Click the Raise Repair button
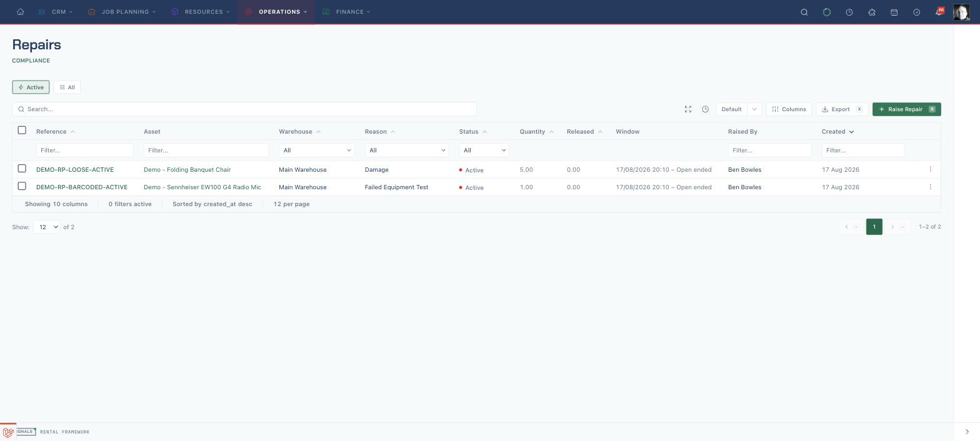Image resolution: width=980 pixels, height=441 pixels. click(x=906, y=109)
